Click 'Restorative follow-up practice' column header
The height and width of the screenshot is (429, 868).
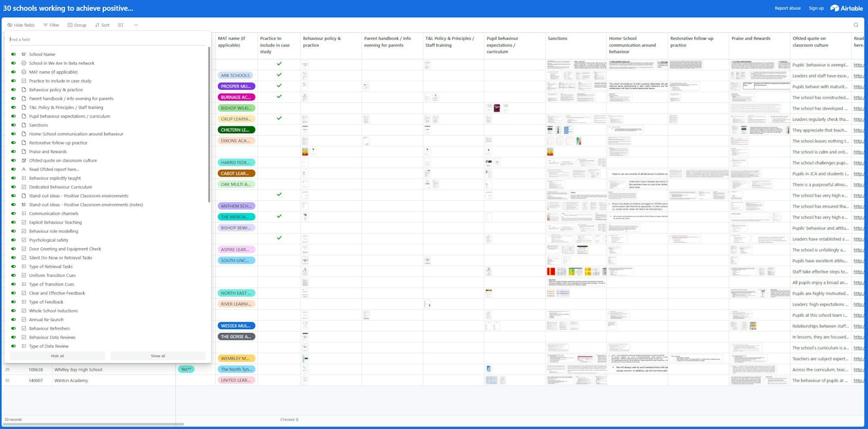(x=698, y=46)
